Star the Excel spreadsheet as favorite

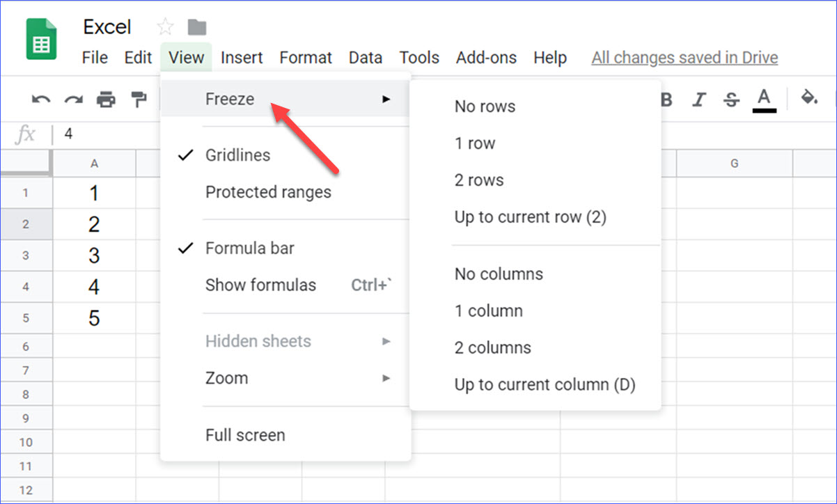coord(164,26)
